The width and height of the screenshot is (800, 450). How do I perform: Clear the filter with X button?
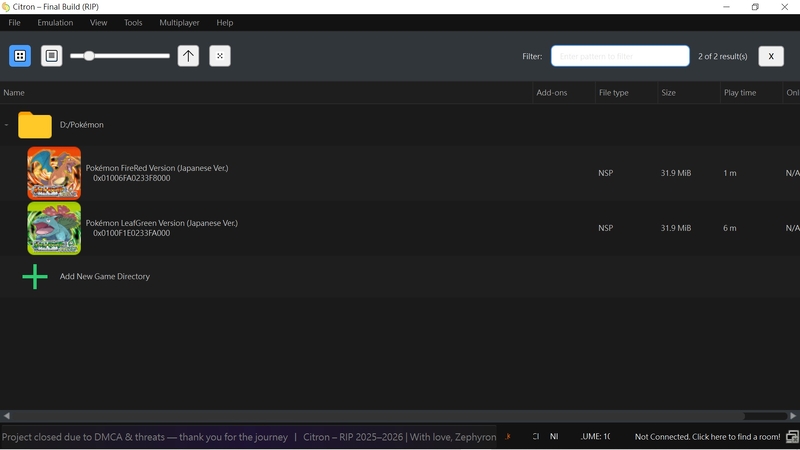tap(771, 56)
